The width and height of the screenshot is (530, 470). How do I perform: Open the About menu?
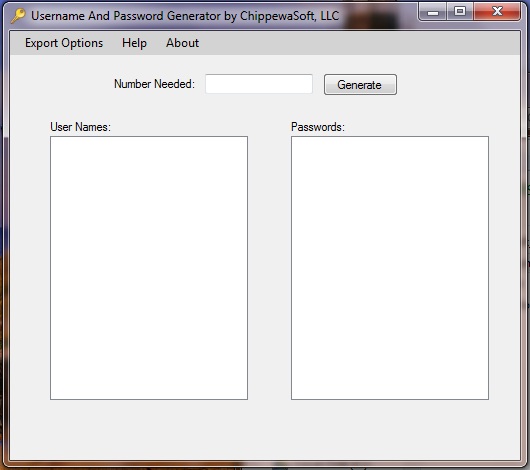click(x=182, y=43)
